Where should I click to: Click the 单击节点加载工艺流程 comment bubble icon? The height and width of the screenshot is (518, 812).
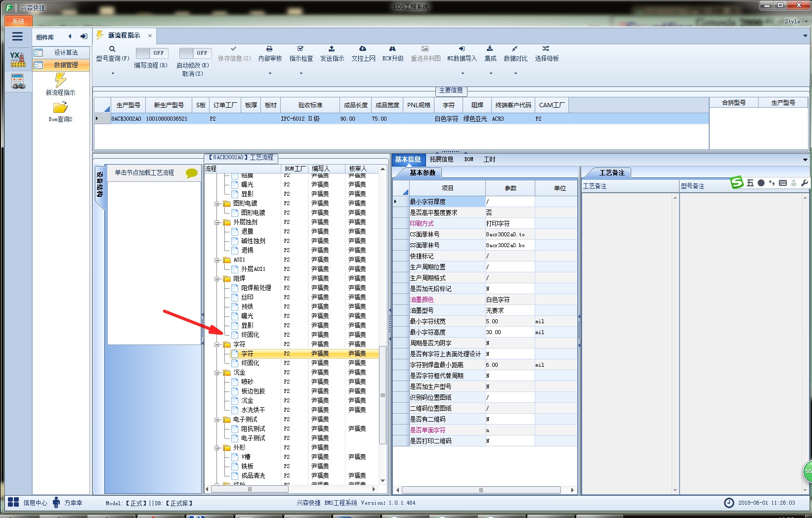pos(191,173)
